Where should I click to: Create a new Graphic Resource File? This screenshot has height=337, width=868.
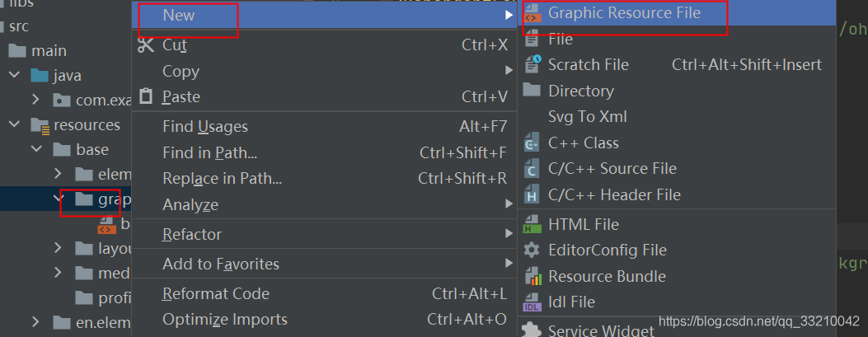[x=677, y=12]
